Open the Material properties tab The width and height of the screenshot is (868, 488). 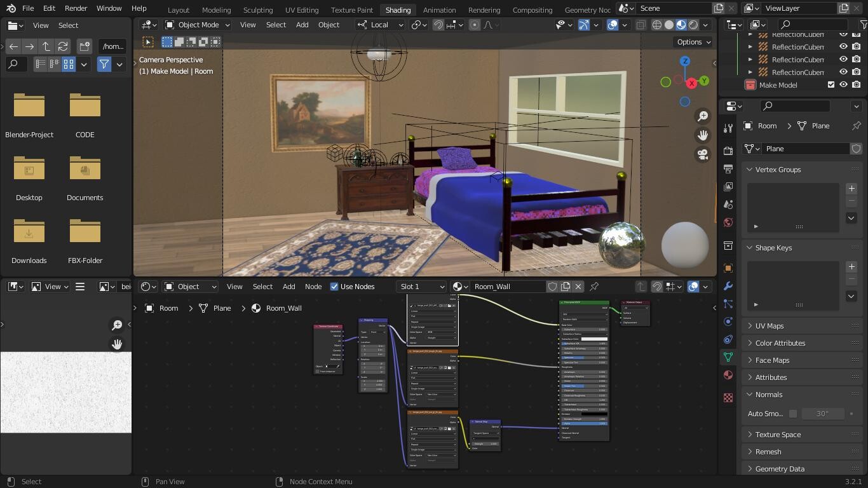tap(728, 375)
